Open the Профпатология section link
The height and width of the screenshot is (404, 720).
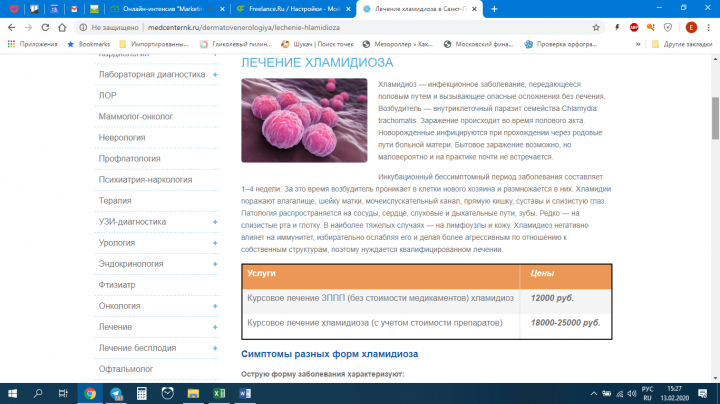[129, 159]
